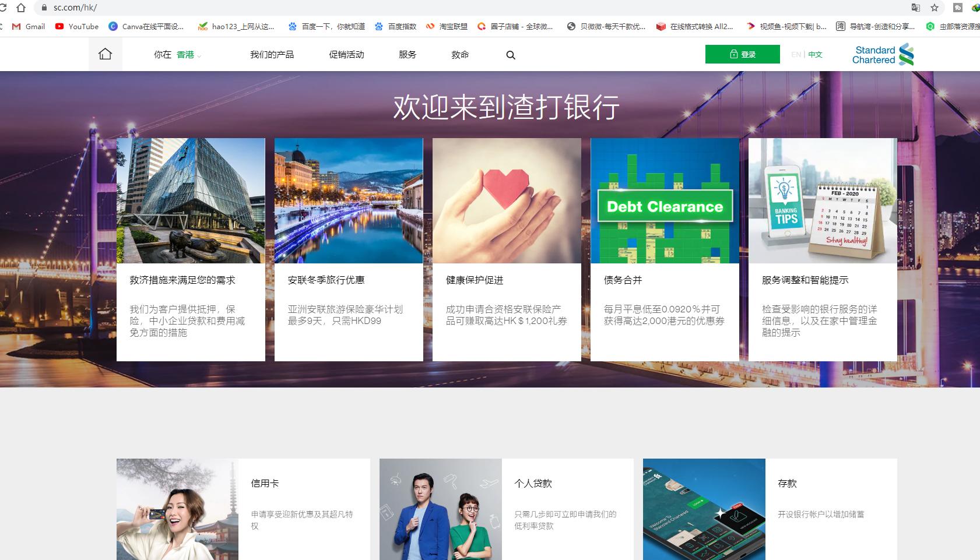Open Gmail from the bookmarks bar
980x560 pixels.
point(29,26)
